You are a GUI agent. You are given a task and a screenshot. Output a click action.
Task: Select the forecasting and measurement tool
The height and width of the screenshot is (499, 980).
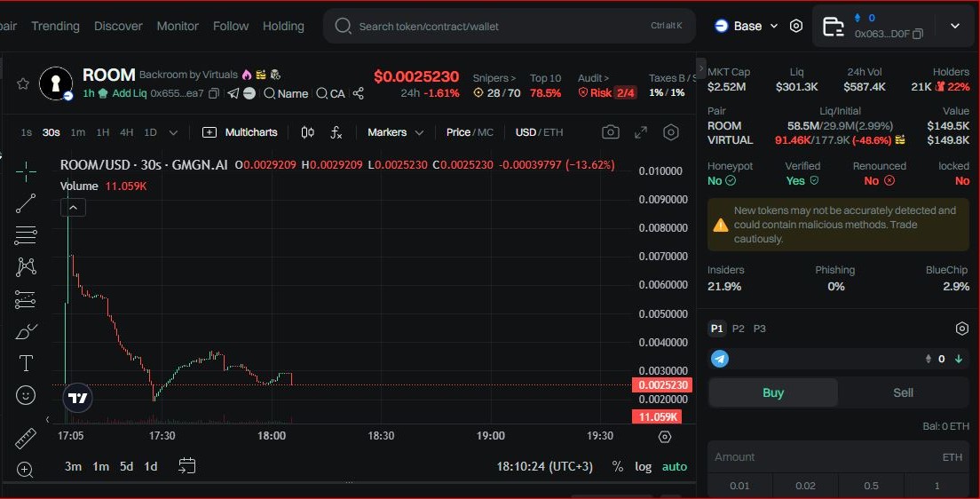26,299
